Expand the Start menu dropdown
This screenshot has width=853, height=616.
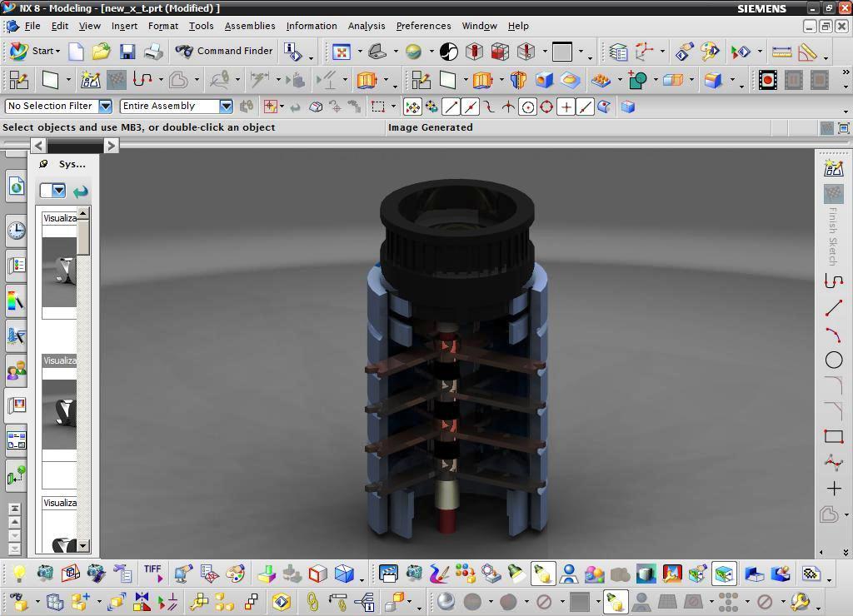(x=57, y=51)
